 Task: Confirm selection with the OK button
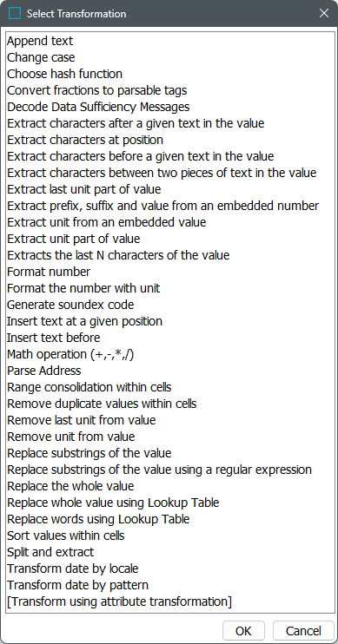click(244, 631)
